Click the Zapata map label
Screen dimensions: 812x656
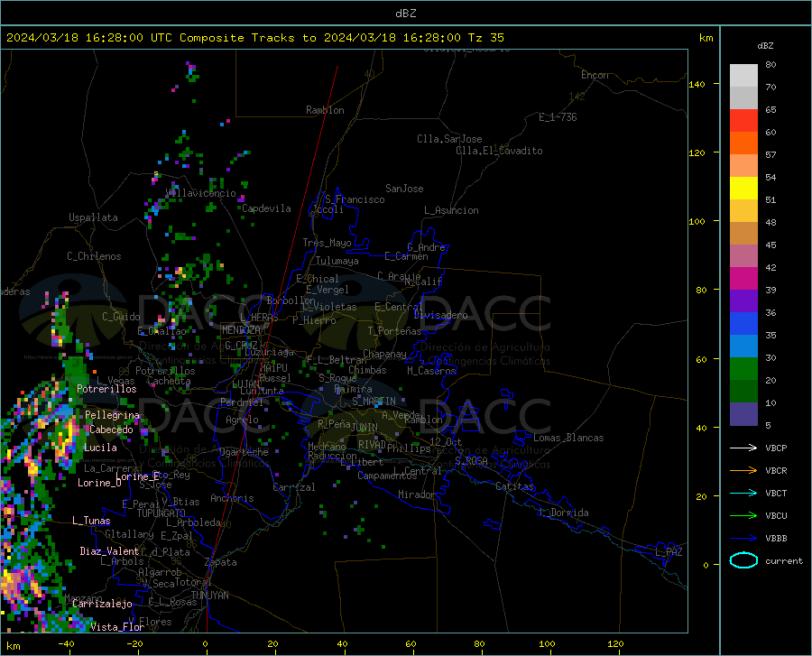pyautogui.click(x=221, y=562)
